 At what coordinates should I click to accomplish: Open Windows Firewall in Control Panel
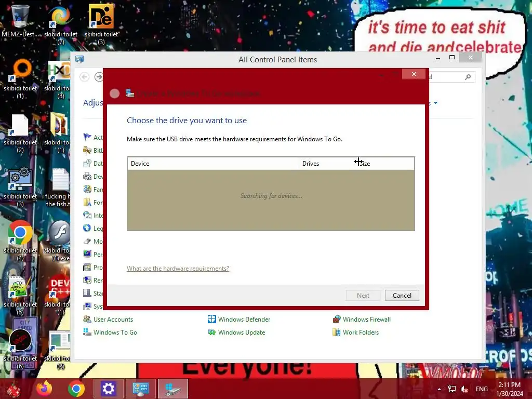coord(366,320)
